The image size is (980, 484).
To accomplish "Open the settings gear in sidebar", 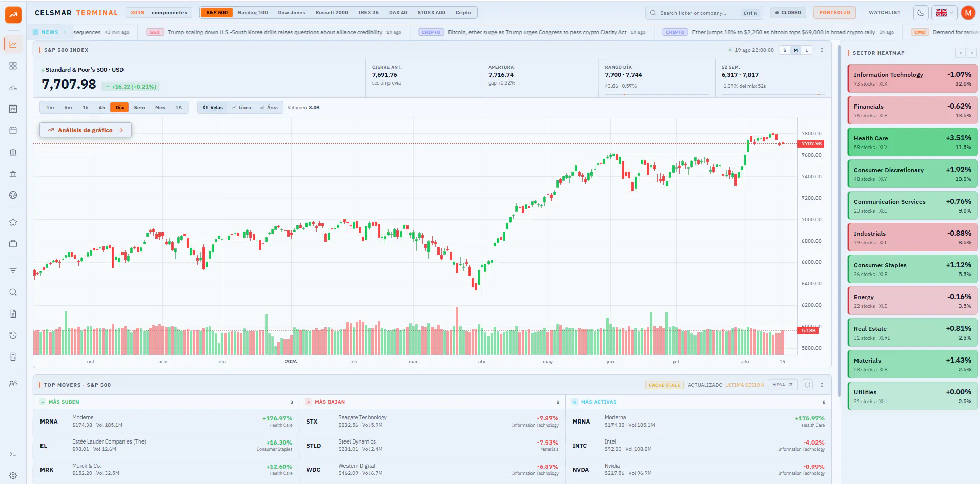I will 13,476.
